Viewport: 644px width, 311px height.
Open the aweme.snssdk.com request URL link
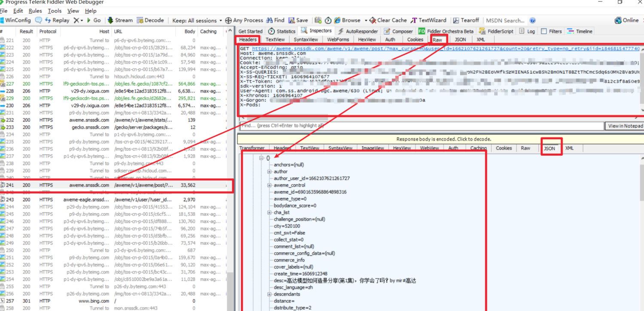[446, 48]
